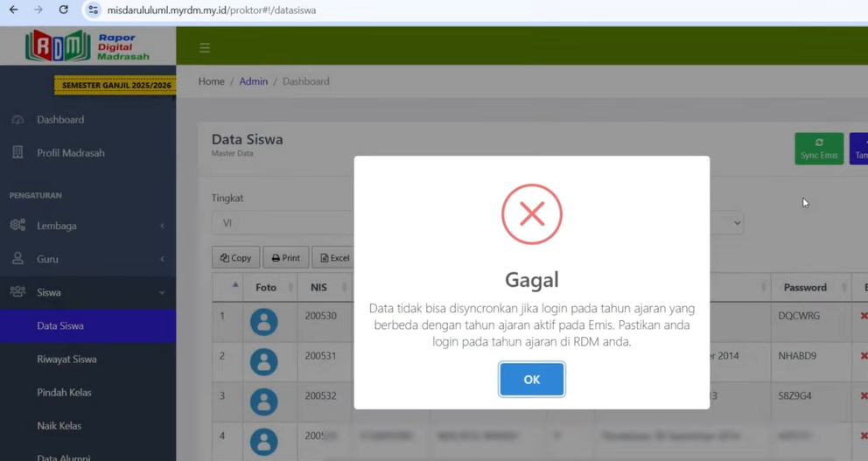The image size is (868, 461).
Task: Click the browser forward arrow
Action: coord(38,10)
